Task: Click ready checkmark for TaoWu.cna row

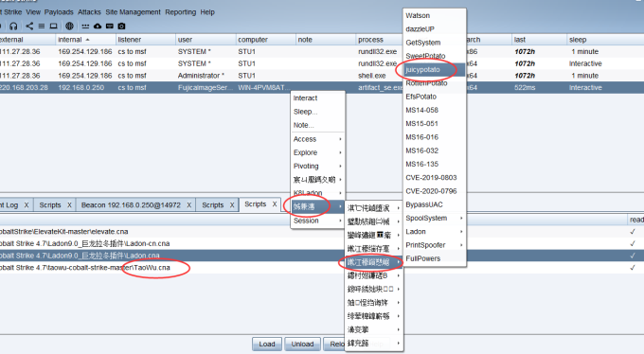Action: (x=633, y=268)
